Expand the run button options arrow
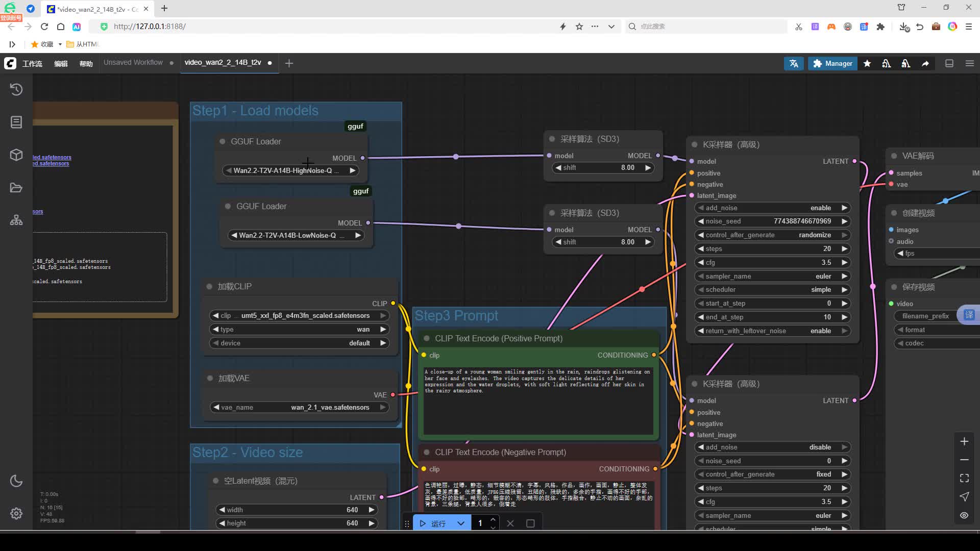Screen dimensions: 980x551 point(461,523)
